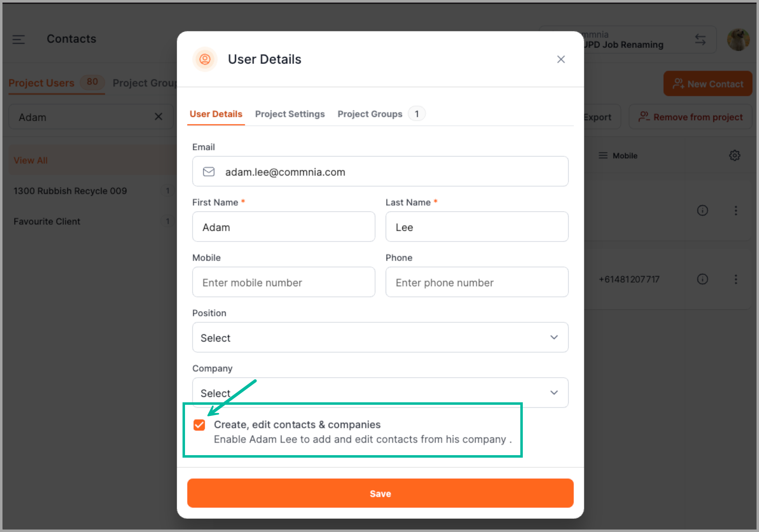759x532 pixels.
Task: Open the three-dot menu beside +61481207717
Action: pyautogui.click(x=735, y=279)
